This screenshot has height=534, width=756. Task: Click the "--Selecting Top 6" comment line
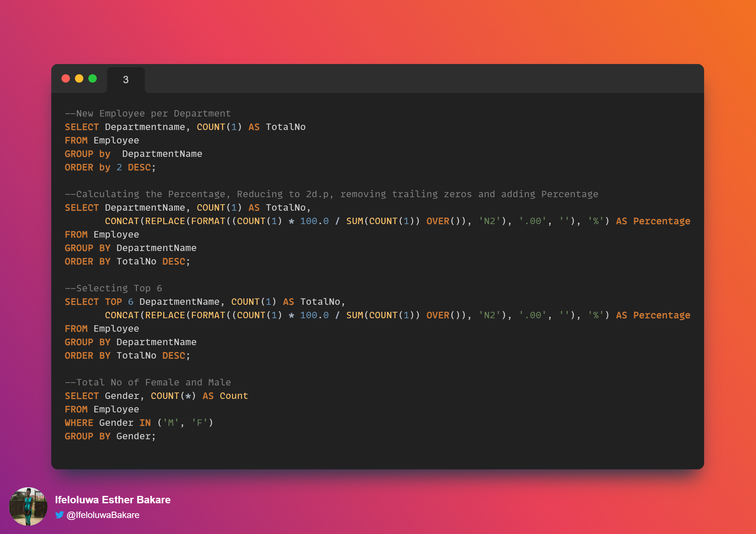point(114,288)
